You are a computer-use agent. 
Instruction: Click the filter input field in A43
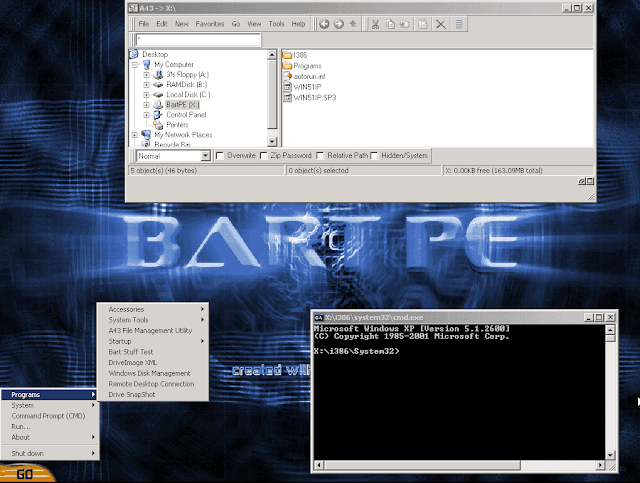coord(198,40)
